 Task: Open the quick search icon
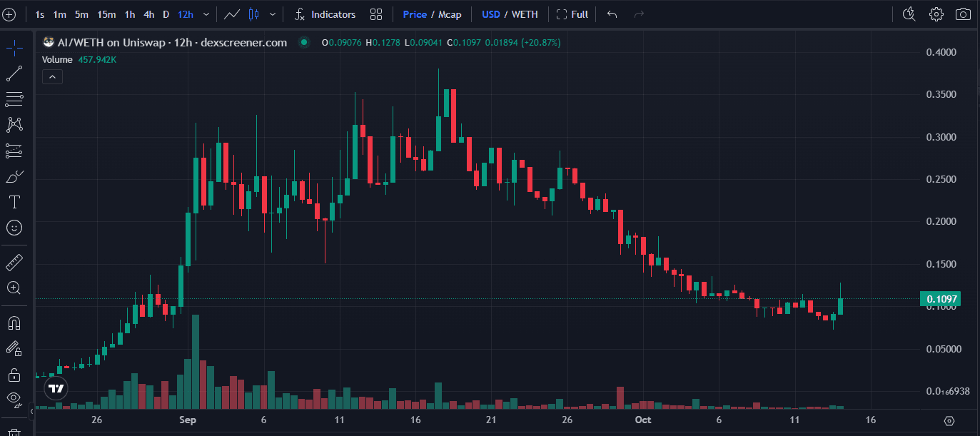909,14
